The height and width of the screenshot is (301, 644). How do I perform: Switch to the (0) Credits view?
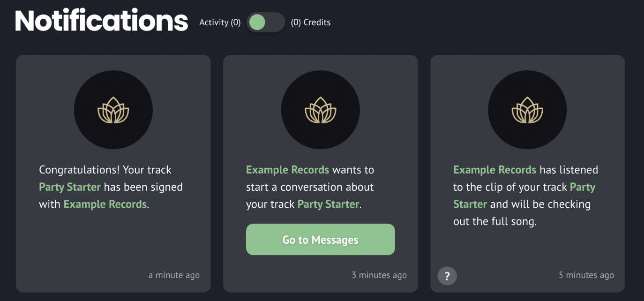click(311, 23)
